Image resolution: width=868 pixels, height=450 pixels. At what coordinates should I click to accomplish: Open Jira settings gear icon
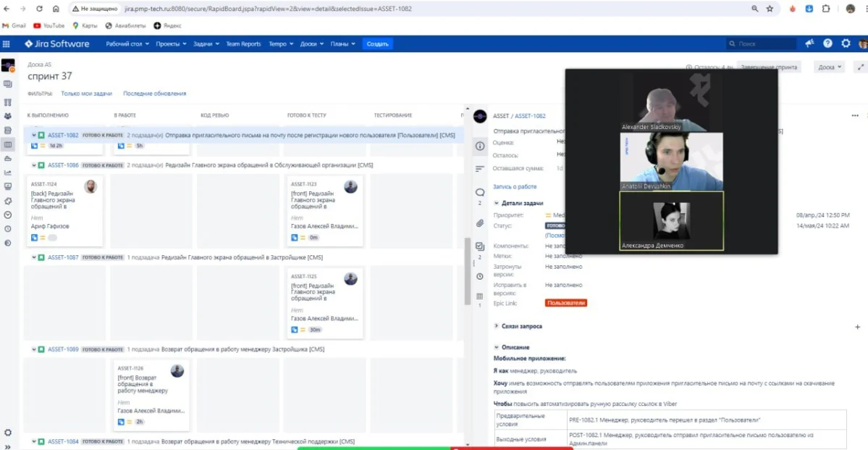[x=846, y=43]
